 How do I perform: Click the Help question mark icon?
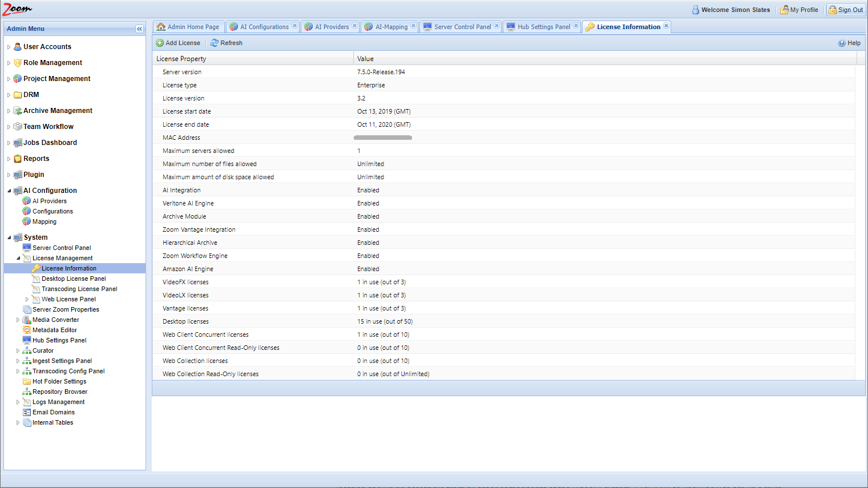click(842, 43)
